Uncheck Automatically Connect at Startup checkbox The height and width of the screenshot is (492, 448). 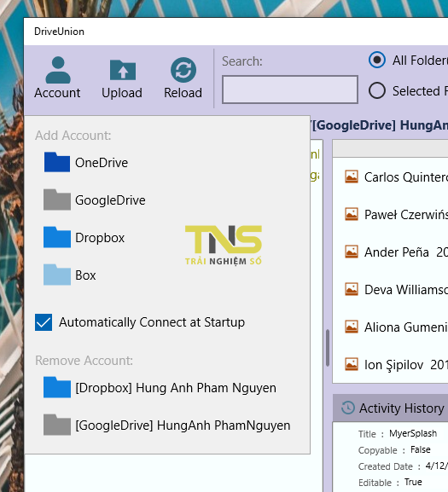pos(44,322)
